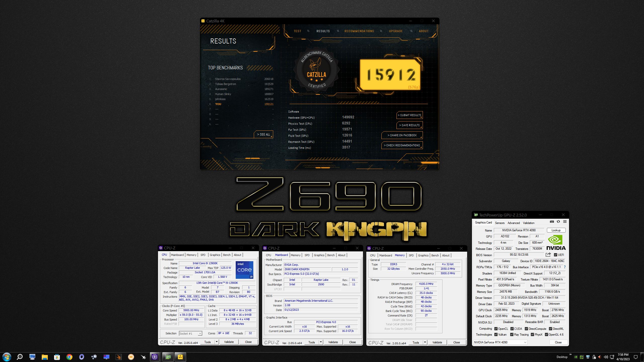This screenshot has height=362, width=644.
Task: Switch to the TEST tab in Catzilla
Action: pos(297,31)
